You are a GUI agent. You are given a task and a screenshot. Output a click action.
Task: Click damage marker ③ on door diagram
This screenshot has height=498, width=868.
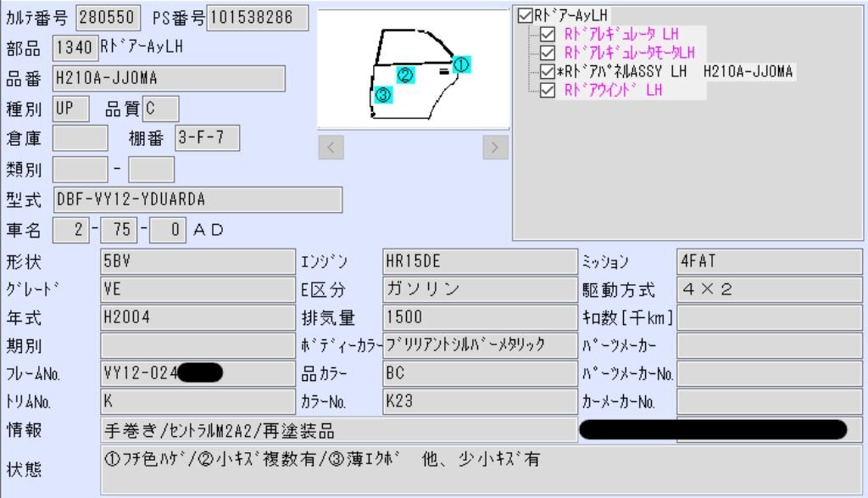[x=383, y=95]
